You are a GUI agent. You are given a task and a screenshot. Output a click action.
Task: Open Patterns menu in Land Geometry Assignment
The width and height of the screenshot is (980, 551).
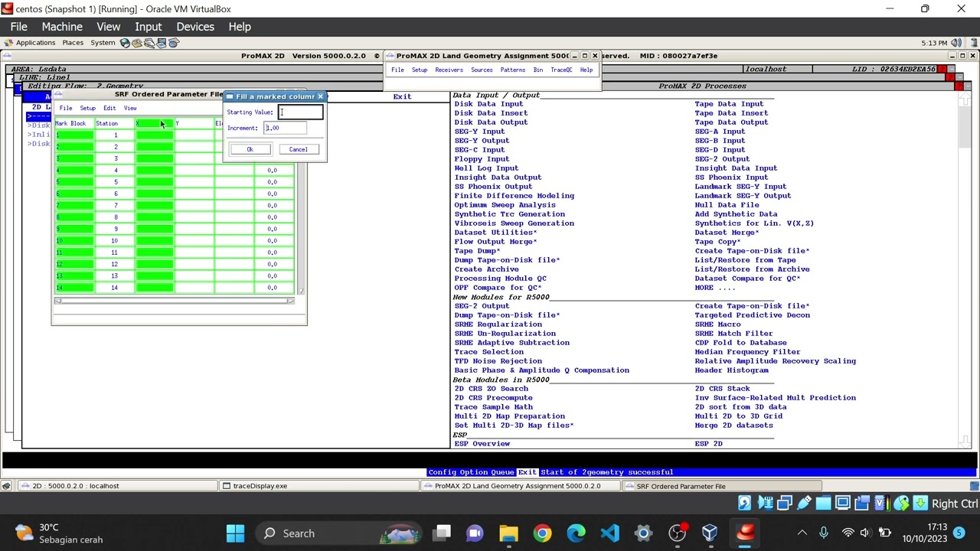tap(513, 70)
